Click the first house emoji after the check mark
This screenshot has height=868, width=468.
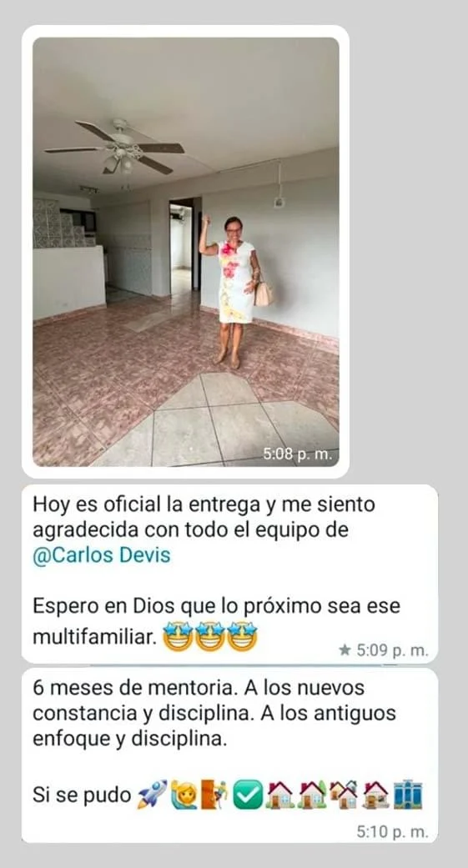click(x=279, y=795)
